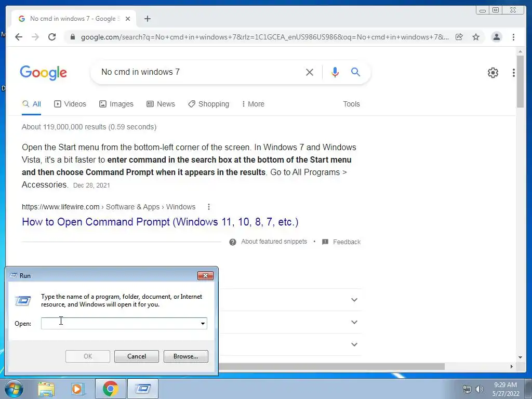Image resolution: width=532 pixels, height=399 pixels.
Task: Open the volume speaker tray icon
Action: [x=479, y=389]
